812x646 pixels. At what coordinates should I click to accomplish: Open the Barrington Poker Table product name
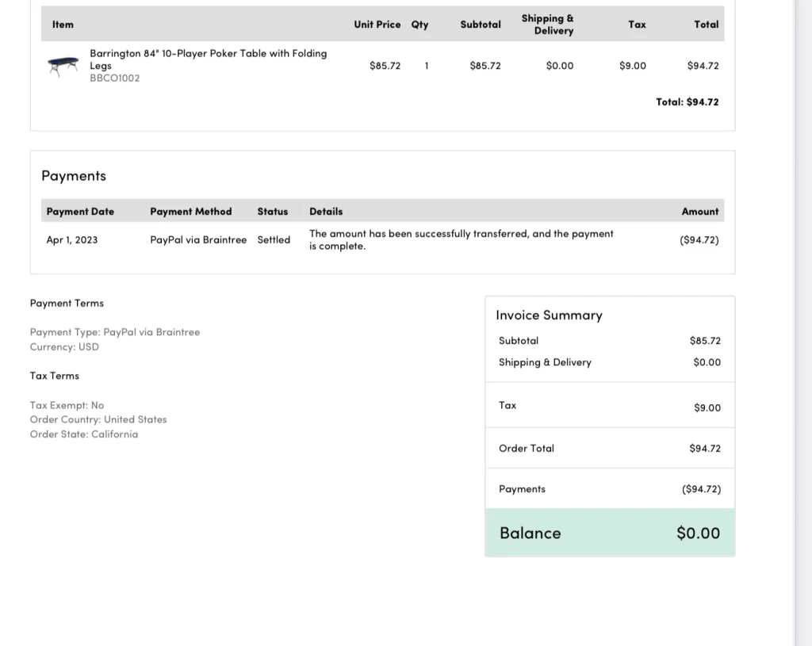point(208,59)
